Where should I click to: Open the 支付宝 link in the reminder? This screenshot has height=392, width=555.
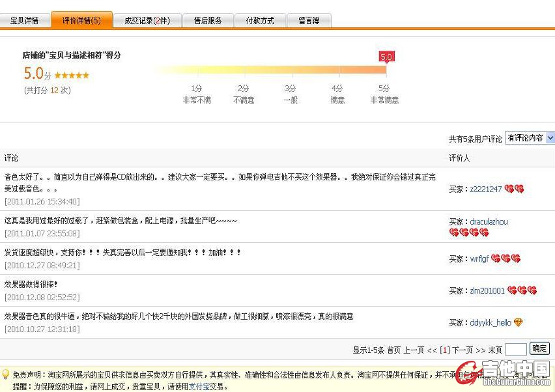click(199, 386)
